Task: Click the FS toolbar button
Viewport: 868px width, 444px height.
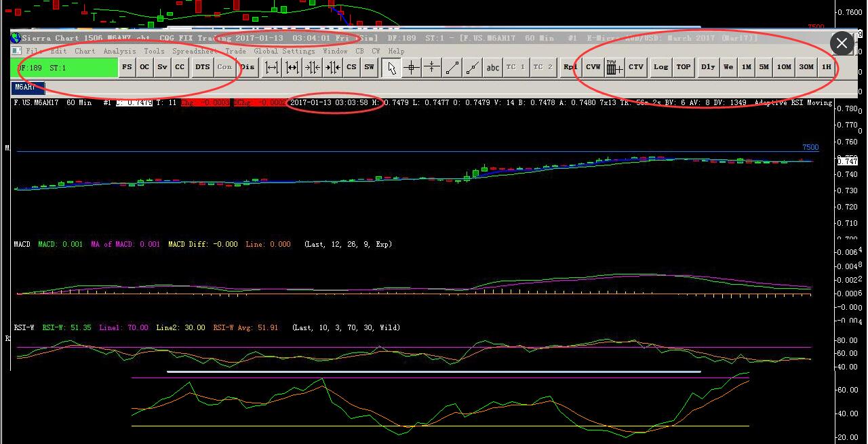Action: 127,67
